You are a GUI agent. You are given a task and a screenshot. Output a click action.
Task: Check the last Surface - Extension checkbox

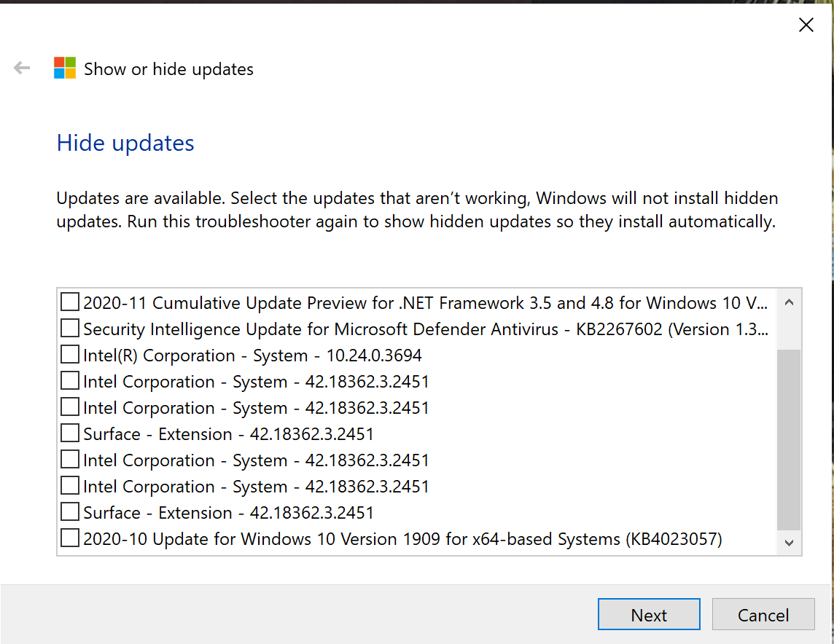(x=70, y=512)
